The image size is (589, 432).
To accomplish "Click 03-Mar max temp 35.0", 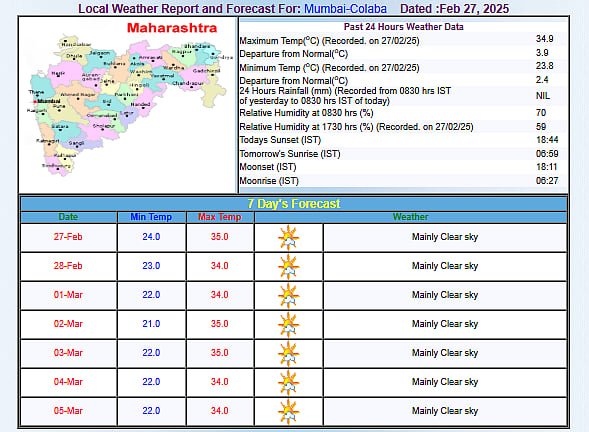I will [220, 353].
